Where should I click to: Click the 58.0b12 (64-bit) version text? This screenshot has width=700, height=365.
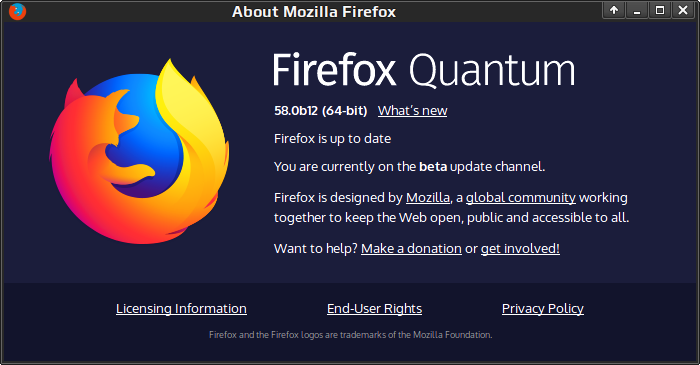click(321, 111)
